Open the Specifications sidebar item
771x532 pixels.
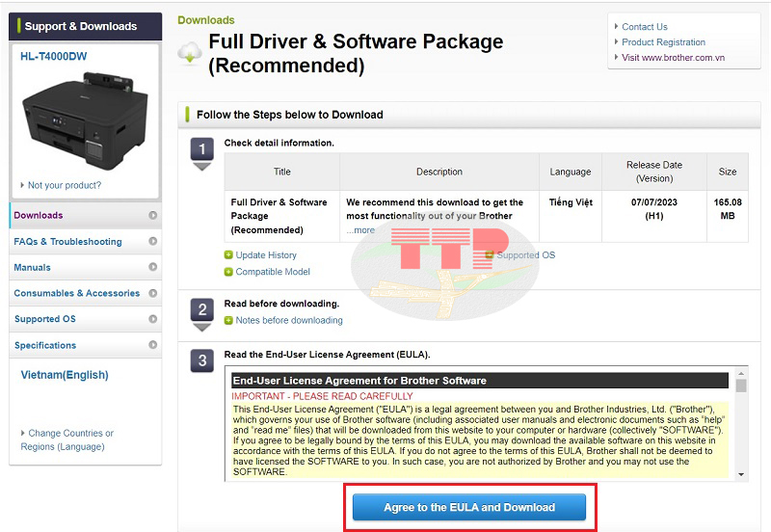pyautogui.click(x=86, y=345)
